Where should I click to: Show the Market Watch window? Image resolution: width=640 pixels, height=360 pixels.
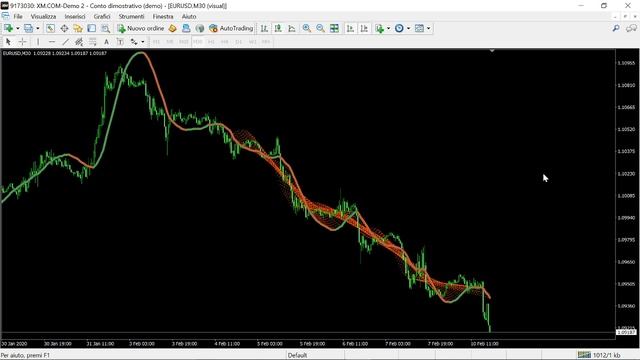[x=50, y=28]
